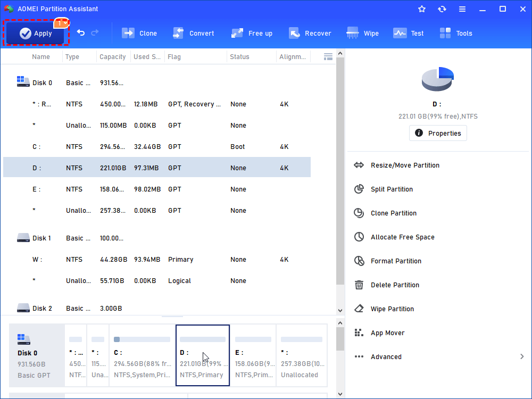Viewport: 532px width, 399px height.
Task: Select the W: partition row
Action: (x=157, y=259)
